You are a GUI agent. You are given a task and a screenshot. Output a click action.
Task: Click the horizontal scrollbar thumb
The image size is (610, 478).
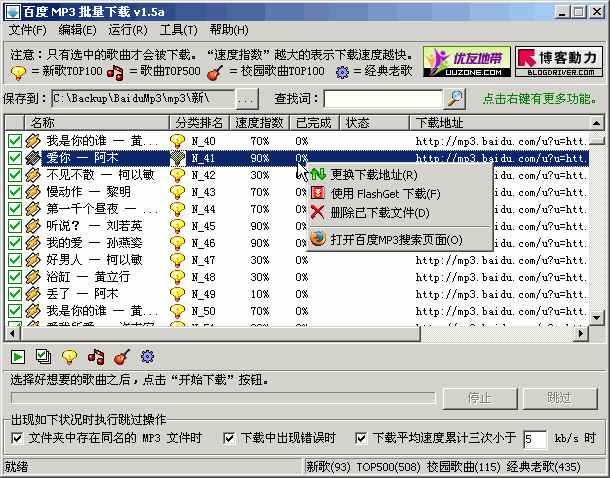[221, 334]
